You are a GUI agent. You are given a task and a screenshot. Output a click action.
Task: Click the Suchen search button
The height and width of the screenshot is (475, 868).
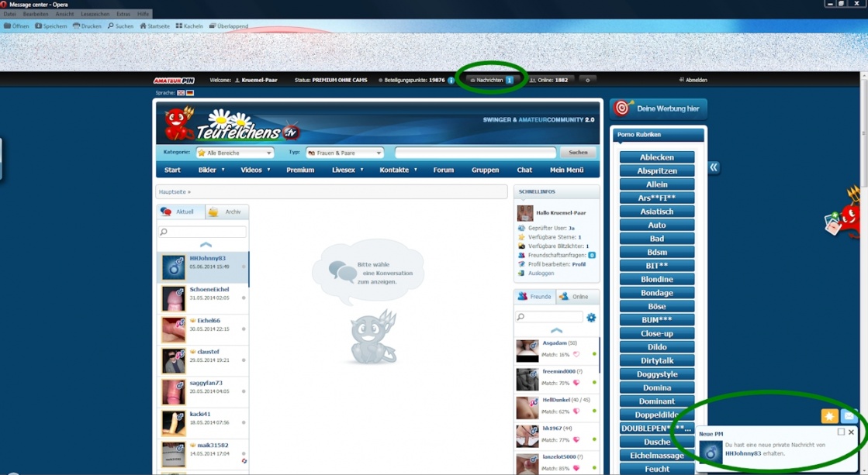[578, 153]
